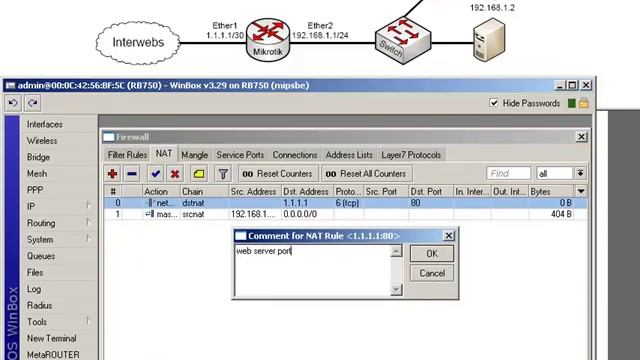640x360 pixels.
Task: Expand the System submenu
Action: tap(88, 238)
